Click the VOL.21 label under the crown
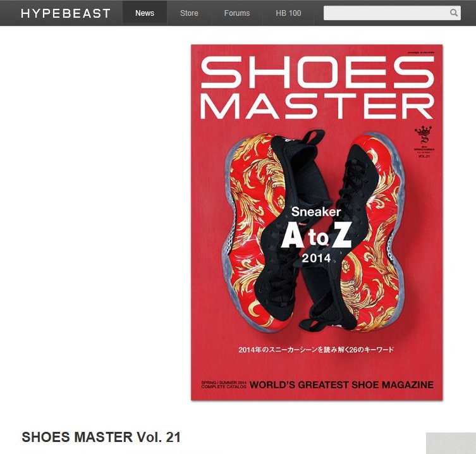This screenshot has width=476, height=454. point(424,156)
